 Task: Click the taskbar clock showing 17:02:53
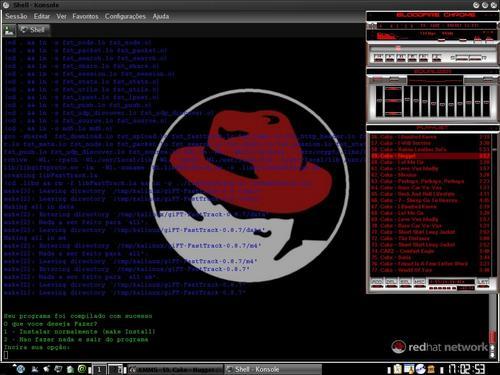(x=466, y=369)
